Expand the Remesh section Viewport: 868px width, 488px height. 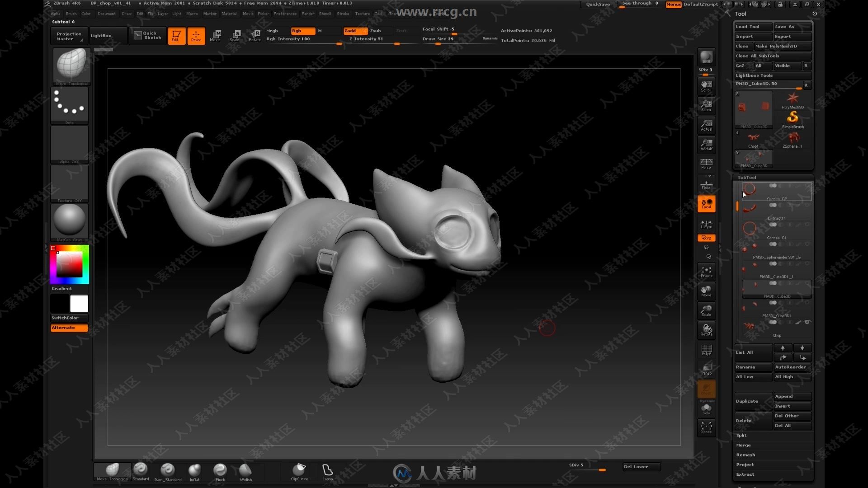(x=745, y=455)
